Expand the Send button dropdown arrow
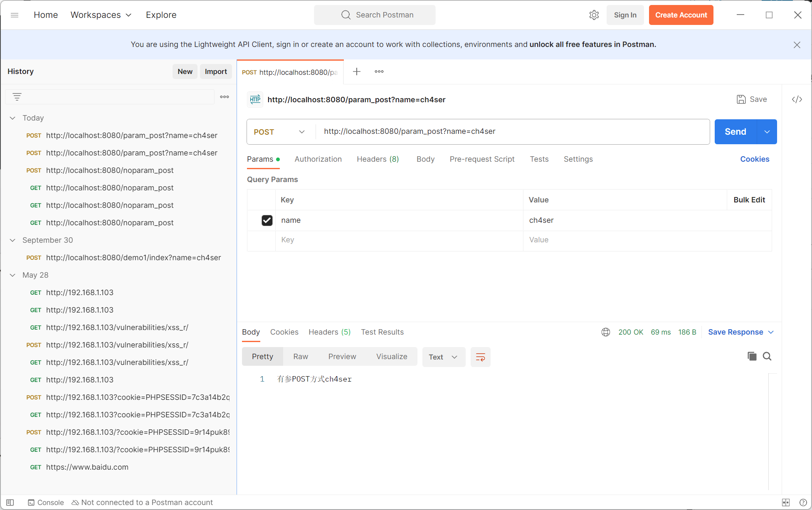 [767, 132]
